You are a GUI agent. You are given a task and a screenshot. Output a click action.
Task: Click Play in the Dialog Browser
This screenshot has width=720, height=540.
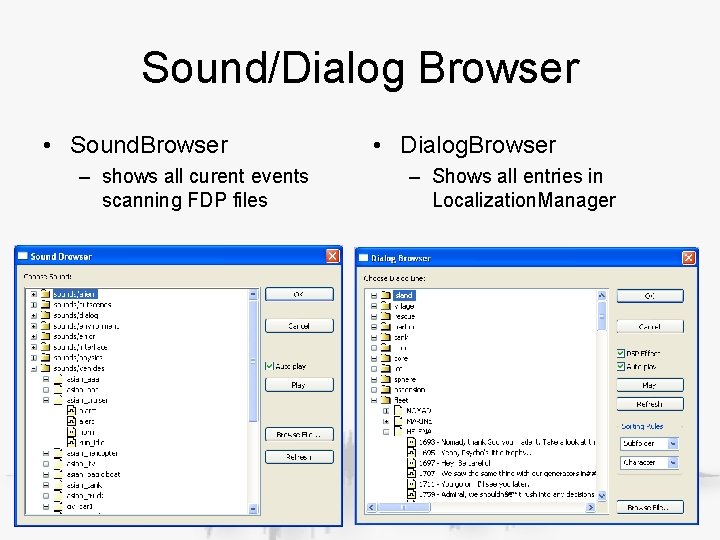click(650, 385)
